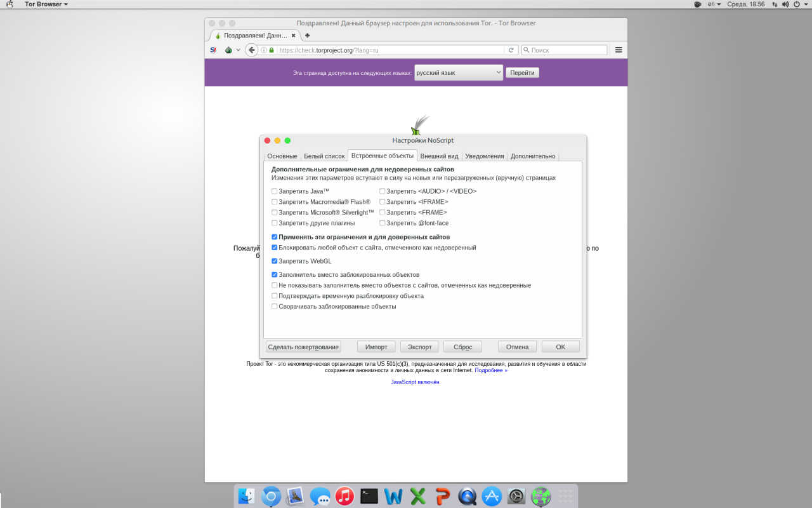Switch to the 'Белый список' tab
Screen dimensions: 812x508
[324, 156]
